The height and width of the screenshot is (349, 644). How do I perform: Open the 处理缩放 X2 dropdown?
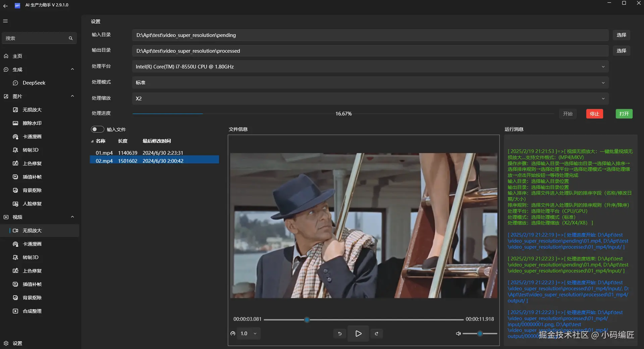pyautogui.click(x=370, y=98)
